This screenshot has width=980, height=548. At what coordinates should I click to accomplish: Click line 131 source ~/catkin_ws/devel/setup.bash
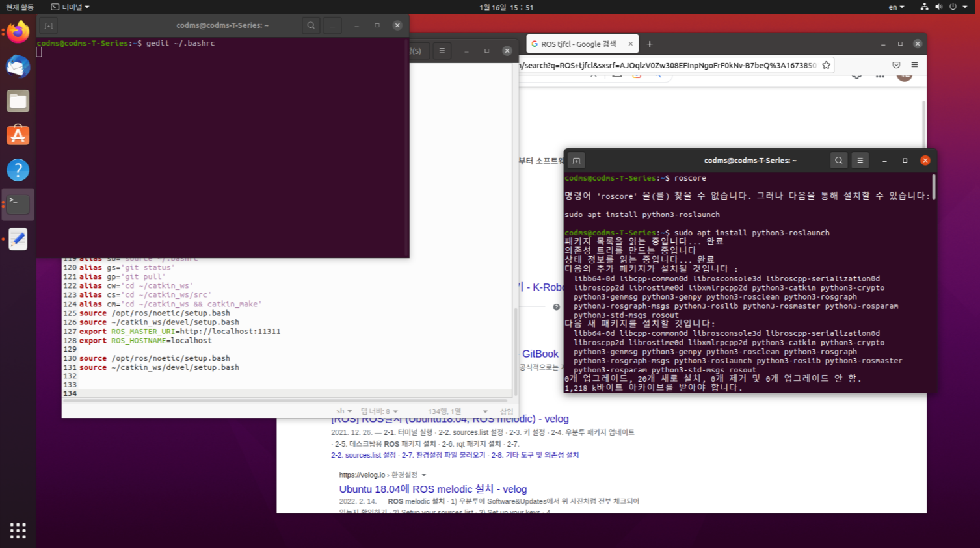tap(159, 367)
